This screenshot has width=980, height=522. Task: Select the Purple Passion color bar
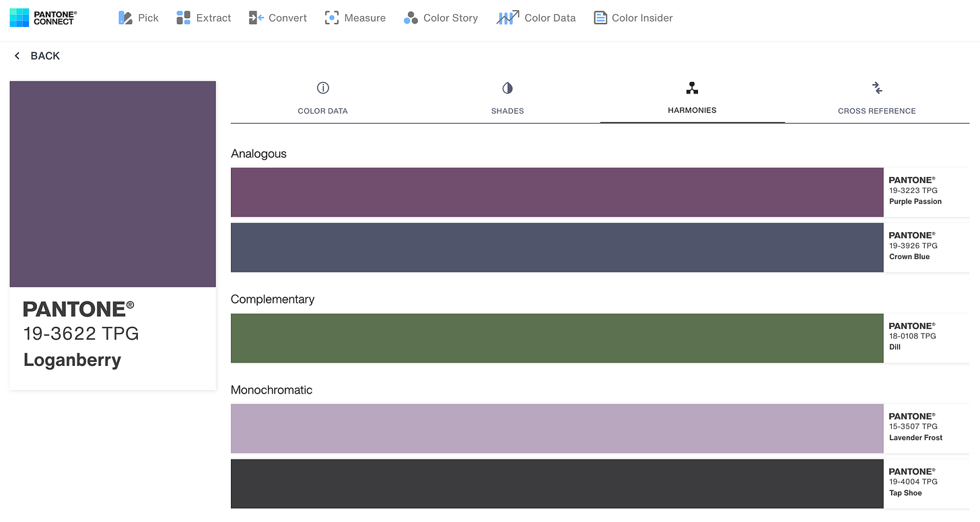557,192
